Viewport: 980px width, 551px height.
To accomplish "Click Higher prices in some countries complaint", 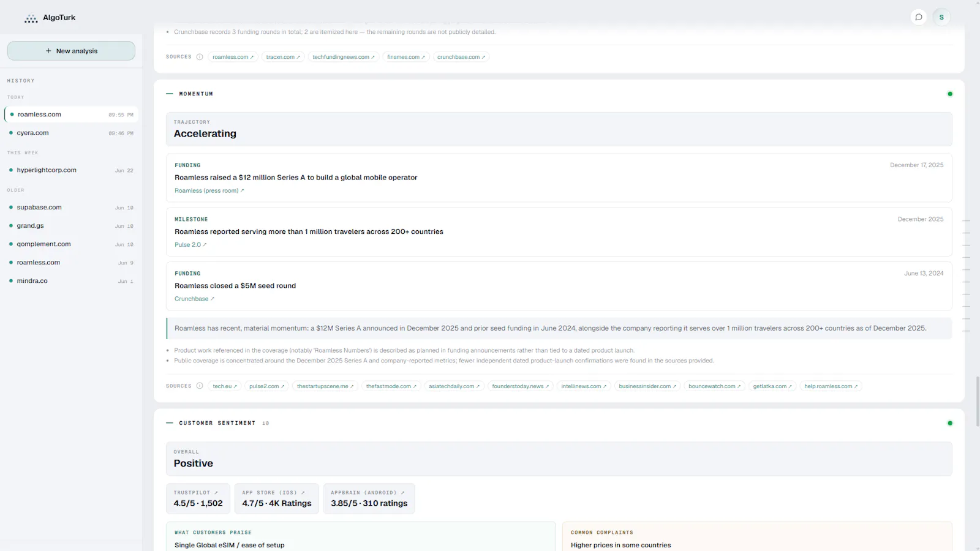I will coord(620,545).
